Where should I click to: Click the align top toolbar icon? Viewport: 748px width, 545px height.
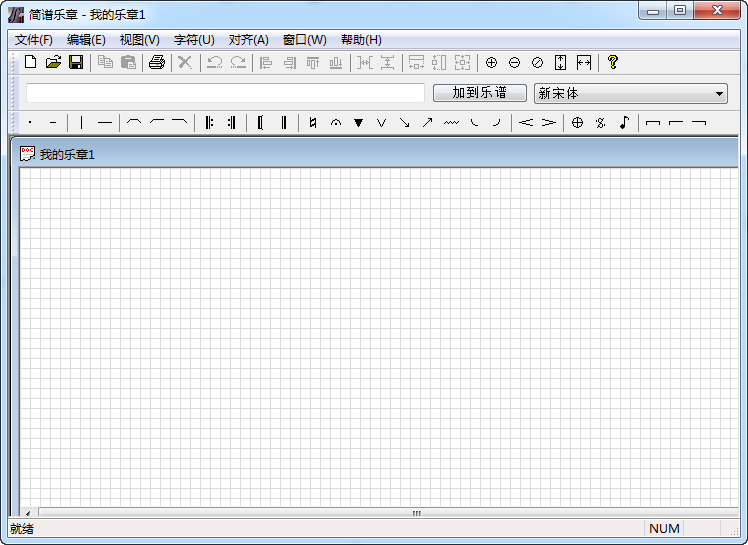313,62
